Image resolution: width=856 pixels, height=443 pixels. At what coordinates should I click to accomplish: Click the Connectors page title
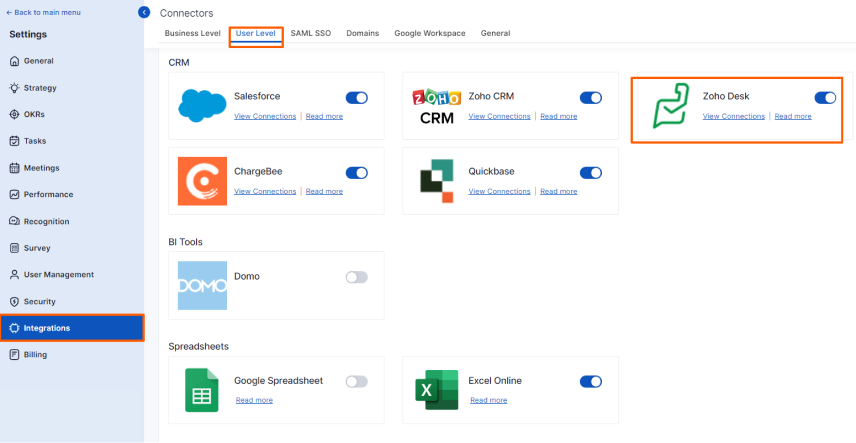(x=187, y=13)
